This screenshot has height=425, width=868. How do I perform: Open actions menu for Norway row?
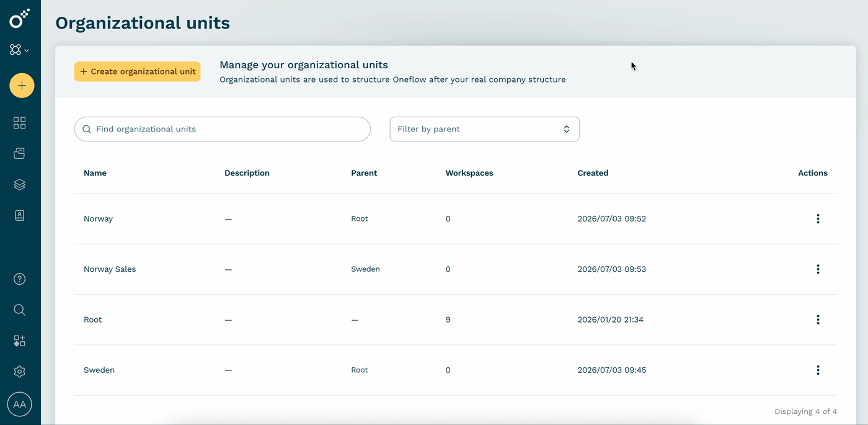(818, 218)
